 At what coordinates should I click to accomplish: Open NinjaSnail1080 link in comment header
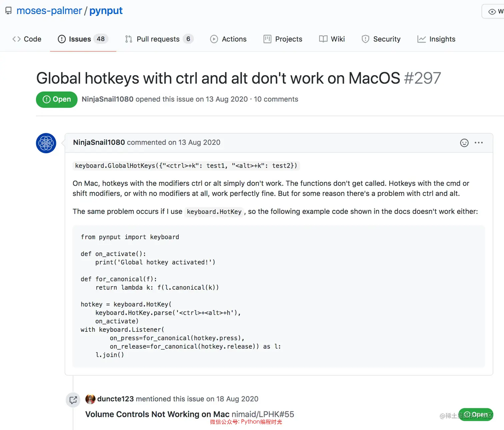tap(99, 143)
